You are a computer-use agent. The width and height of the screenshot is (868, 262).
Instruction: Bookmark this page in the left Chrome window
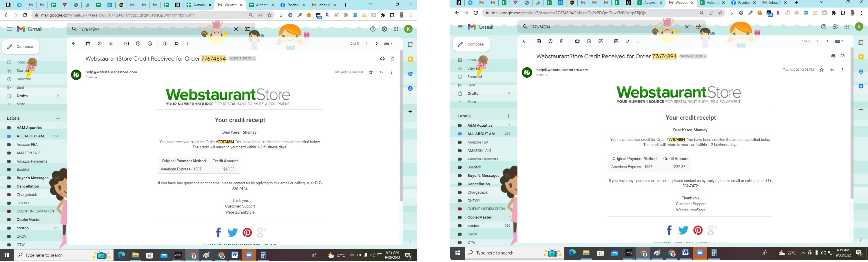269,15
